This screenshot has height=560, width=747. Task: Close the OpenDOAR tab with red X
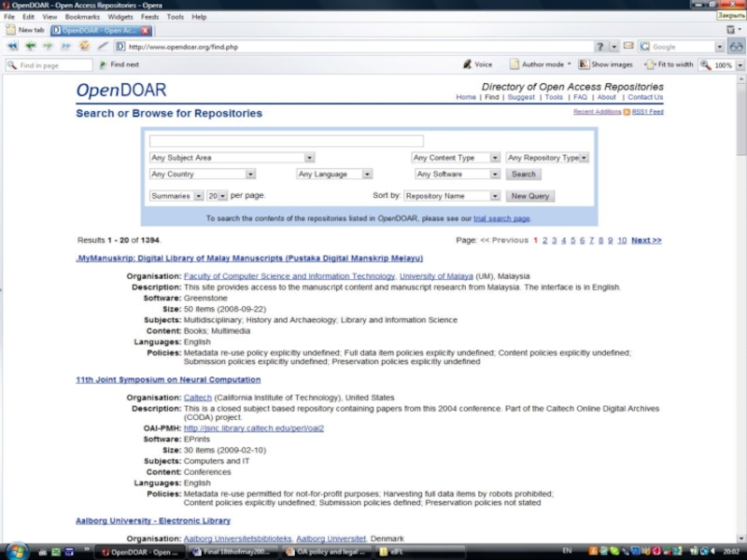tap(146, 31)
